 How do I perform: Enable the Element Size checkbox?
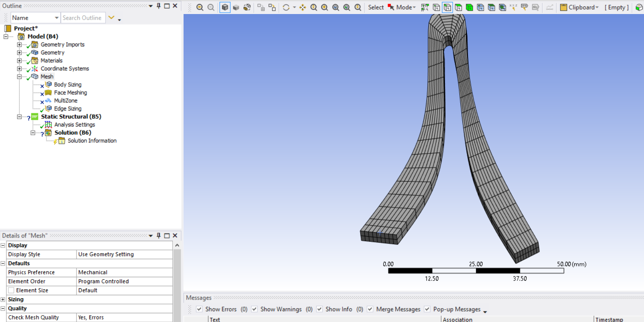(x=11, y=290)
